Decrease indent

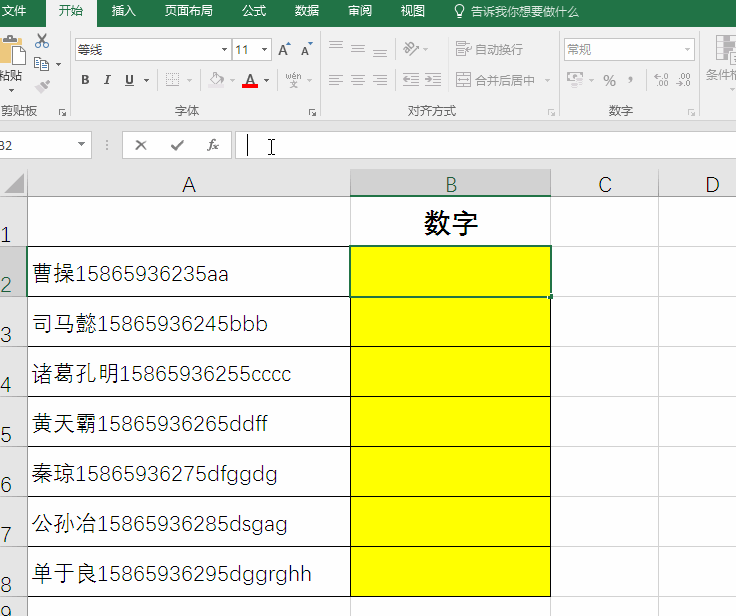[411, 79]
